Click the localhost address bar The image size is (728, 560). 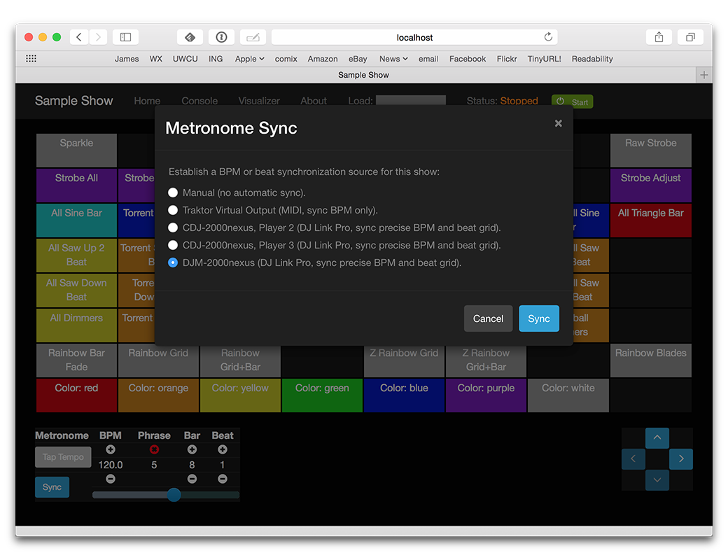coord(414,37)
